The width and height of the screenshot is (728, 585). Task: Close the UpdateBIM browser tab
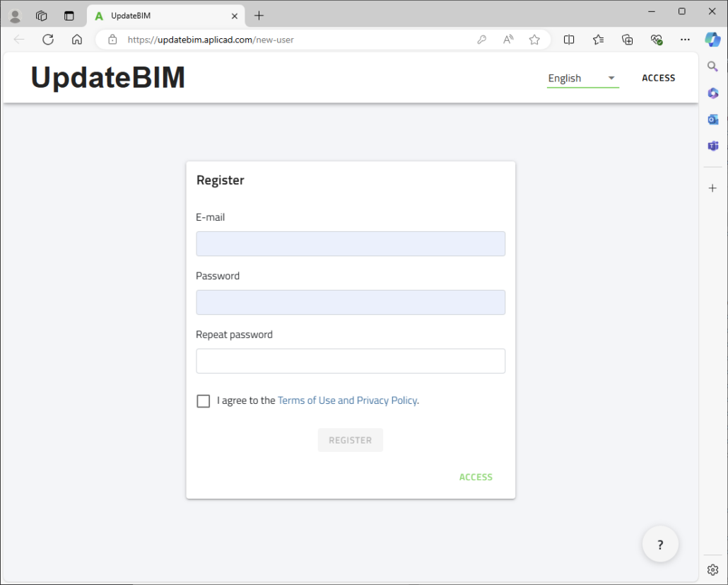tap(235, 16)
